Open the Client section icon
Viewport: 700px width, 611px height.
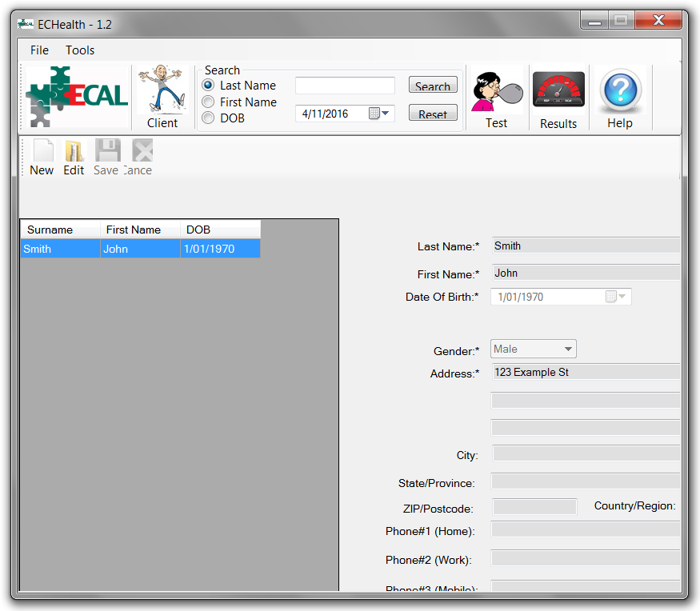162,96
